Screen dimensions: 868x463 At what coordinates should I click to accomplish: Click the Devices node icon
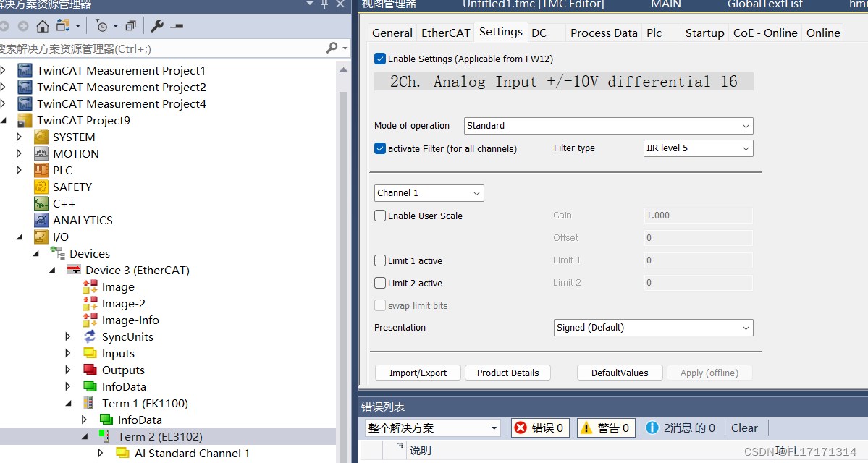tap(58, 253)
